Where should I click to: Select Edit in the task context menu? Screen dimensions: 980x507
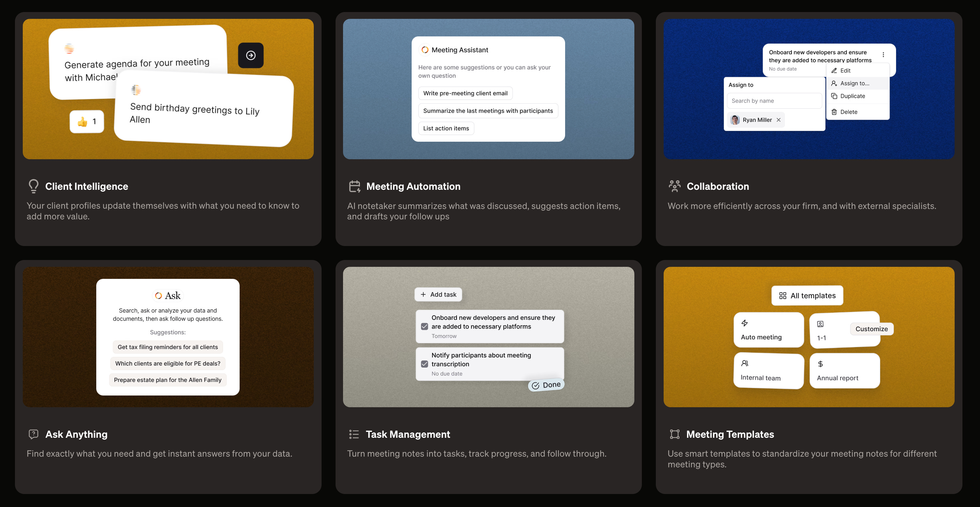pos(858,71)
